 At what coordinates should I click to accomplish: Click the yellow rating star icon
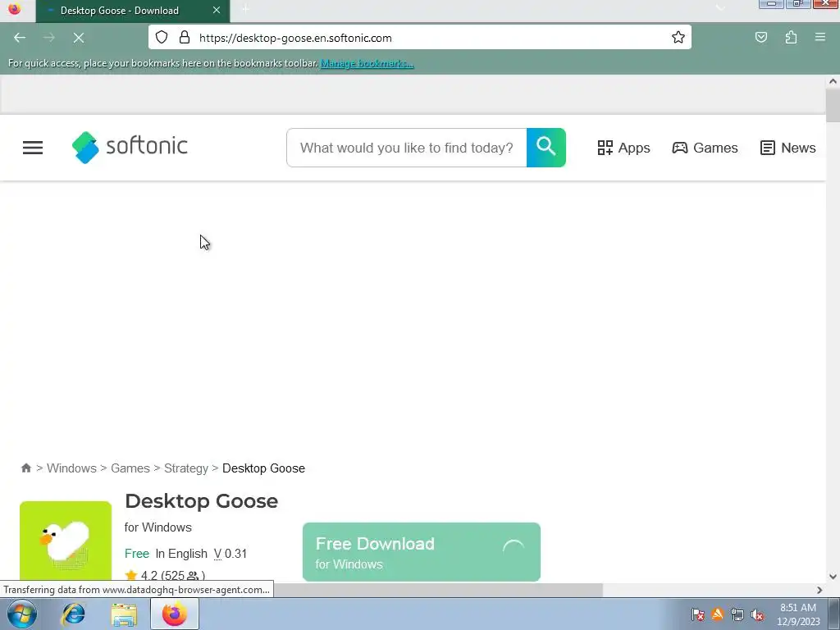tap(131, 576)
